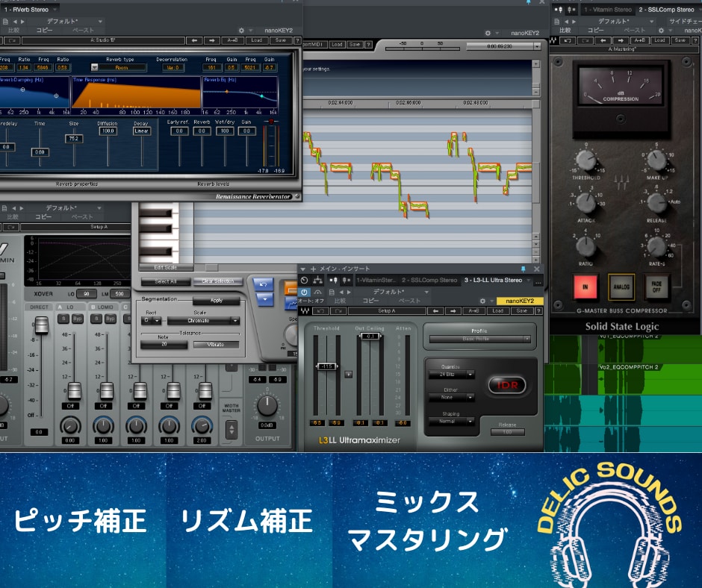The width and height of the screenshot is (702, 588).
Task: Click the Out Ceiling fader handle
Action: 370,336
